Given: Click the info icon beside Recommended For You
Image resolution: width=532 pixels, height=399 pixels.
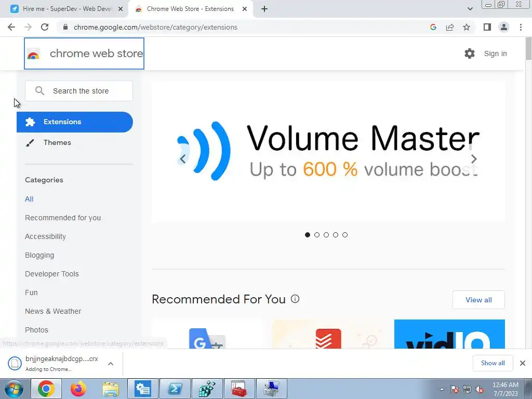Looking at the screenshot, I should (295, 299).
